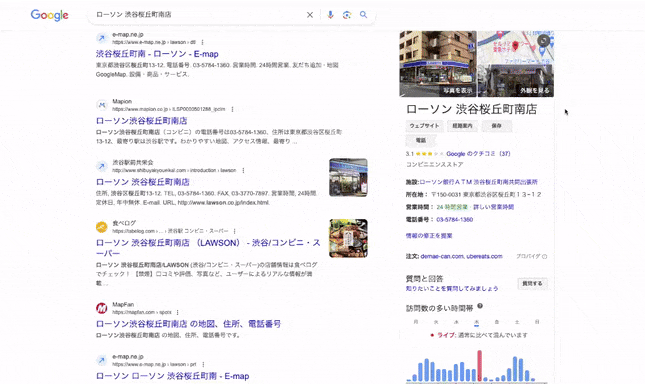Click the ウェブサイト button in the knowledge panel

pyautogui.click(x=424, y=126)
